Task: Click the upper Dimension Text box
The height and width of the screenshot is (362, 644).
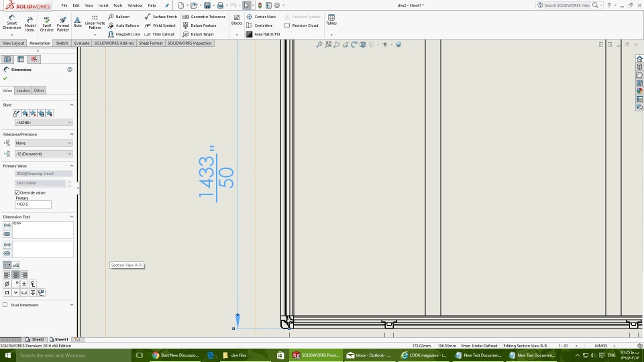Action: [43, 230]
